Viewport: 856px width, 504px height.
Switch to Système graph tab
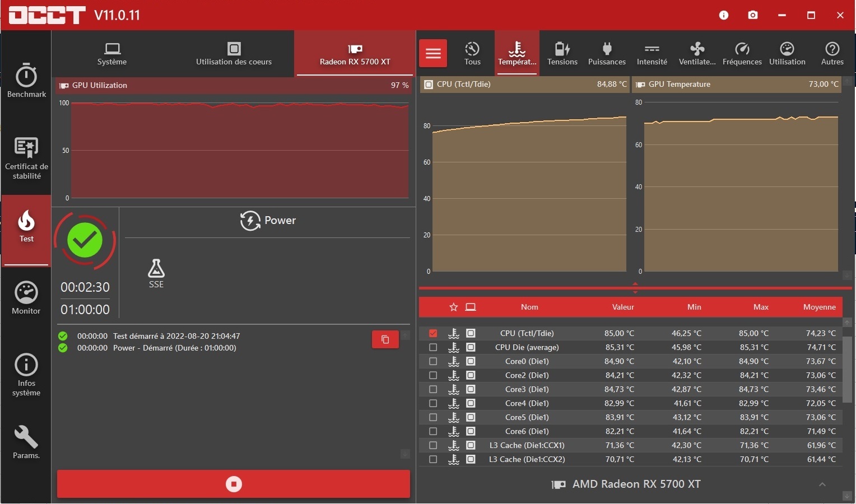pos(112,54)
